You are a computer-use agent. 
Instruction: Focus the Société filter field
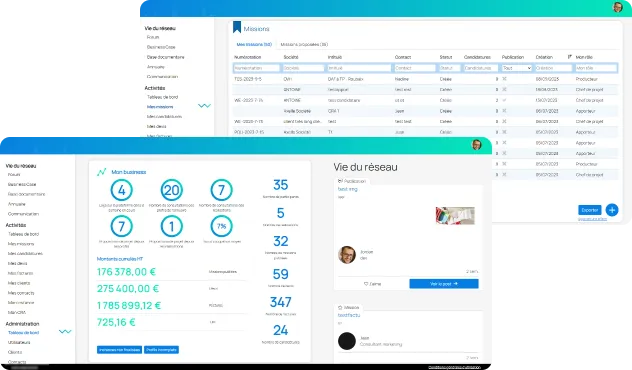(304, 68)
